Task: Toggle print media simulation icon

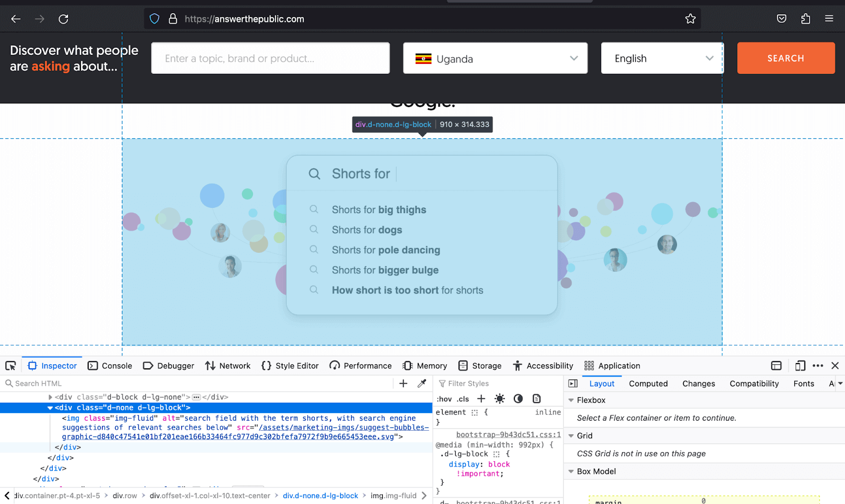Action: (x=537, y=398)
